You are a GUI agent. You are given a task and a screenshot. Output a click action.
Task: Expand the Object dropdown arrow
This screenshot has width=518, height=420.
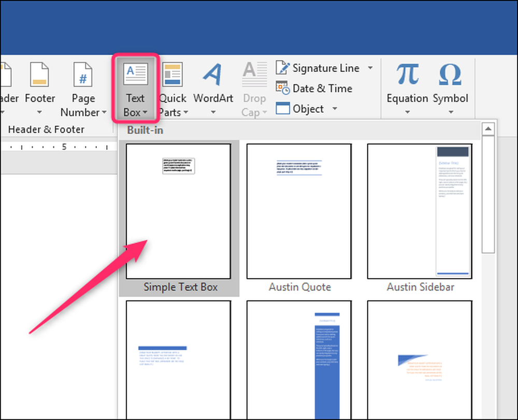(x=335, y=108)
